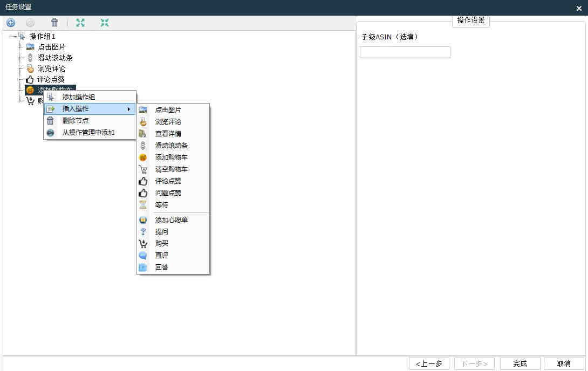The image size is (588, 371).
Task: Choose 删除节点 from context menu
Action: tap(90, 121)
